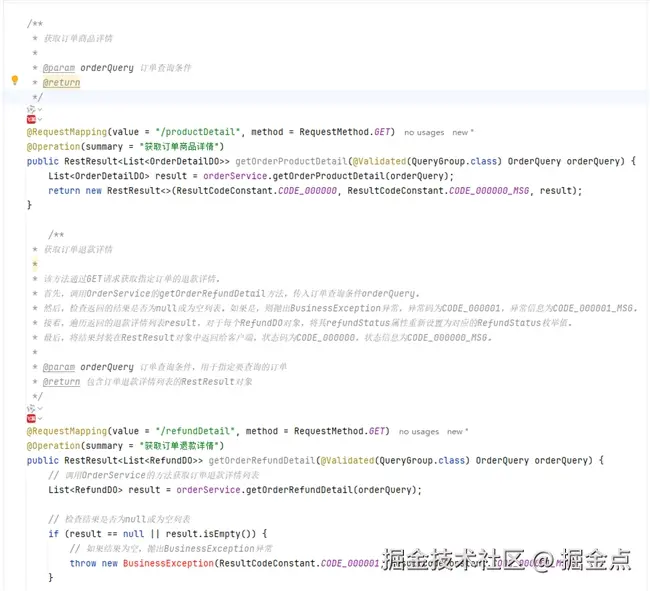The image size is (650, 591).
Task: Click the highlighted @return tag without description
Action: point(61,82)
